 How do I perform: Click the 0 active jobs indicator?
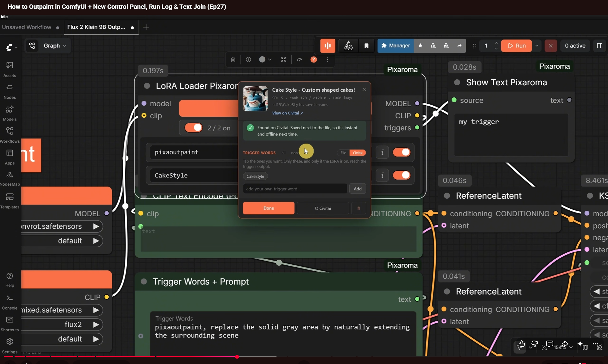point(575,46)
